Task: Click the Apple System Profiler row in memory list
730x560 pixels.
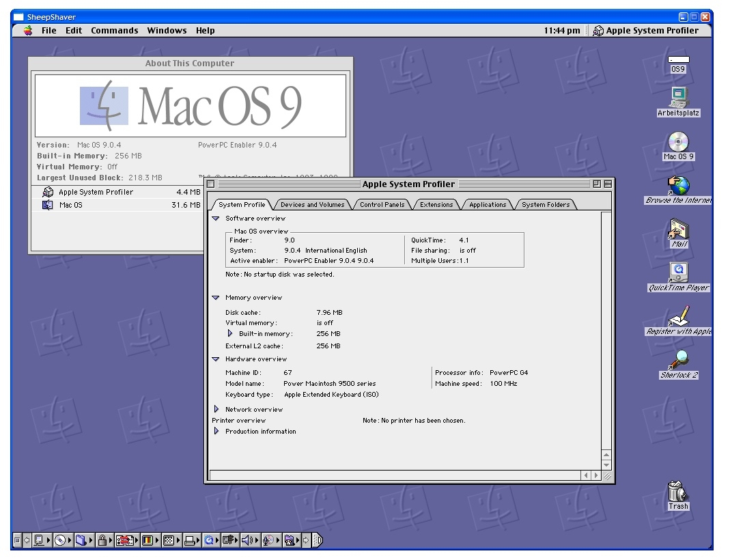Action: click(118, 192)
